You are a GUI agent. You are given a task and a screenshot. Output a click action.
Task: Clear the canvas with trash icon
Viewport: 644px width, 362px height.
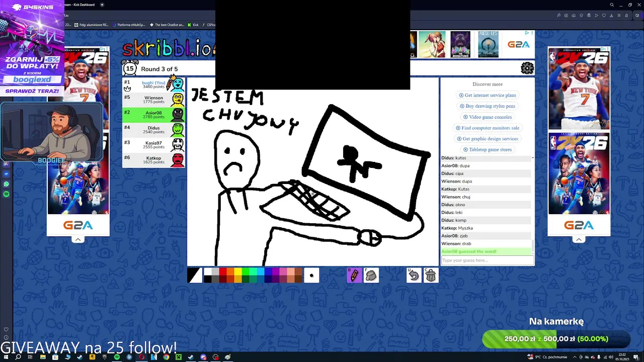pyautogui.click(x=431, y=275)
